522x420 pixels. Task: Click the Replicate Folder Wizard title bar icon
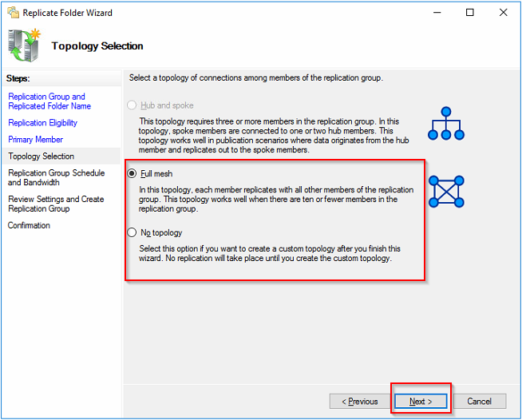(12, 13)
